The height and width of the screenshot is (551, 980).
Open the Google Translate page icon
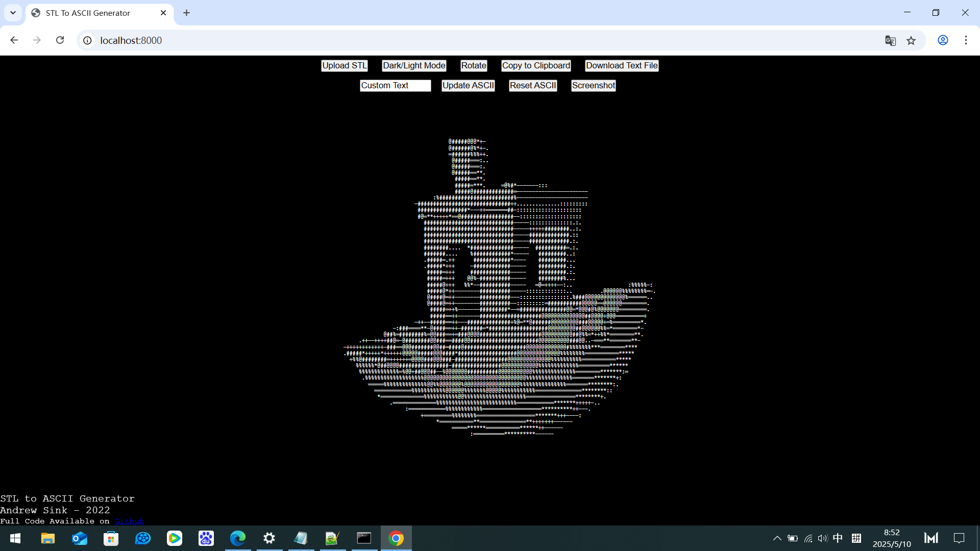click(890, 40)
